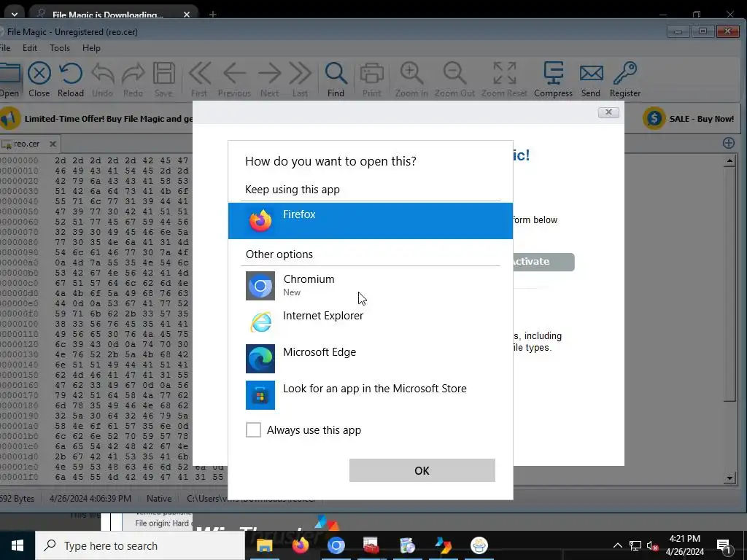The height and width of the screenshot is (560, 747).
Task: Click the taskbar search box
Action: (x=140, y=545)
